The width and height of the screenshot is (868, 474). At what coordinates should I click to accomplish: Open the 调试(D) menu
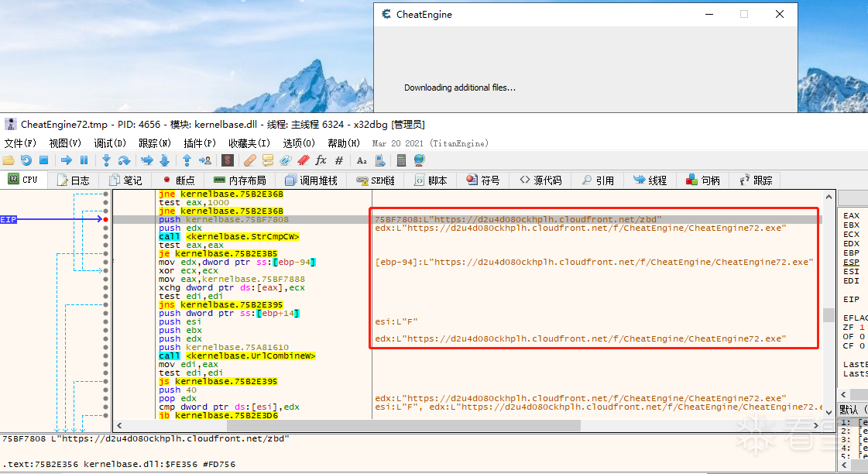pos(110,143)
